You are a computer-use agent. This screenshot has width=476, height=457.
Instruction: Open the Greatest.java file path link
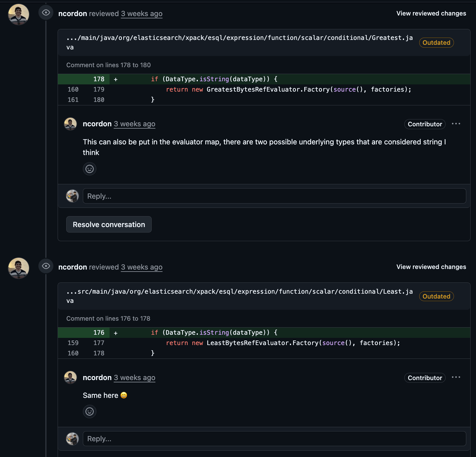click(x=239, y=38)
